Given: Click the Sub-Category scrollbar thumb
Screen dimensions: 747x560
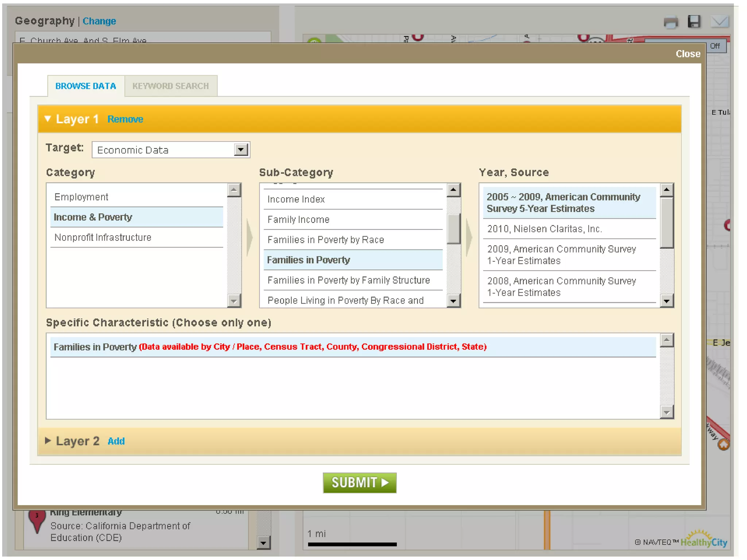Looking at the screenshot, I should 453,229.
